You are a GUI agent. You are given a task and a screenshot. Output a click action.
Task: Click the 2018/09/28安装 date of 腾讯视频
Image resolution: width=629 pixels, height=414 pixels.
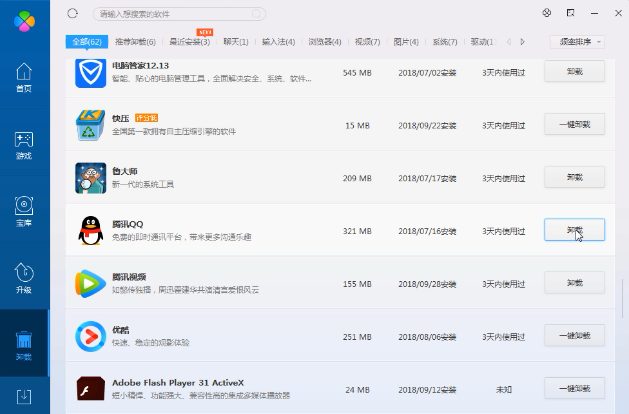point(427,284)
